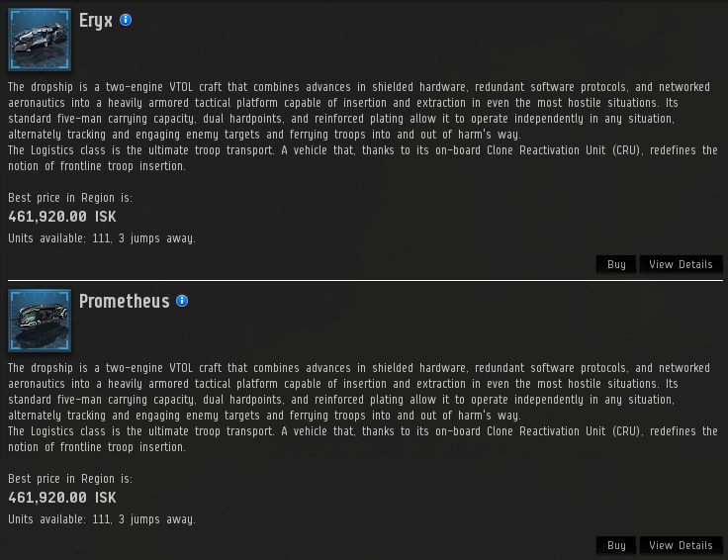Select the Prometheus dropship thumbnail image
The image size is (728, 560).
tap(40, 320)
